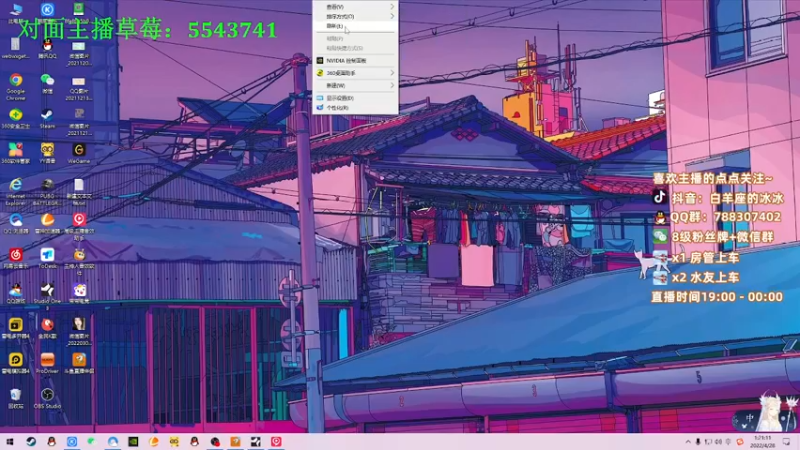The image size is (800, 450).
Task: Expand the 查看(V) submenu
Action: (355, 7)
